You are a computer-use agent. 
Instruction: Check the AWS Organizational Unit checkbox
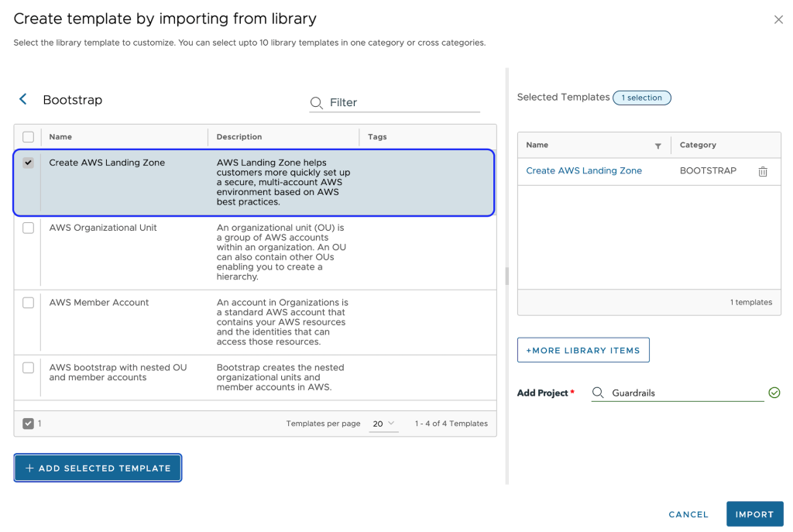pyautogui.click(x=29, y=228)
